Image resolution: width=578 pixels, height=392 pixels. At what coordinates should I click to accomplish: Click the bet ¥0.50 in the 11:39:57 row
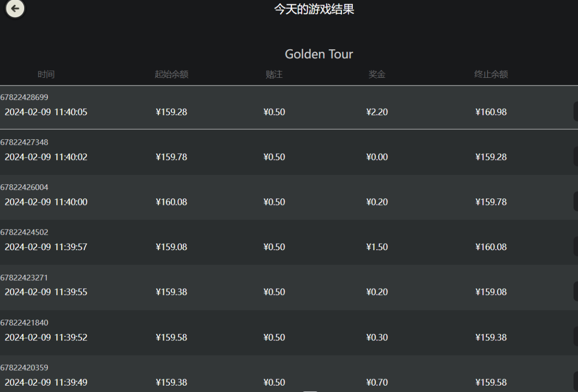274,247
